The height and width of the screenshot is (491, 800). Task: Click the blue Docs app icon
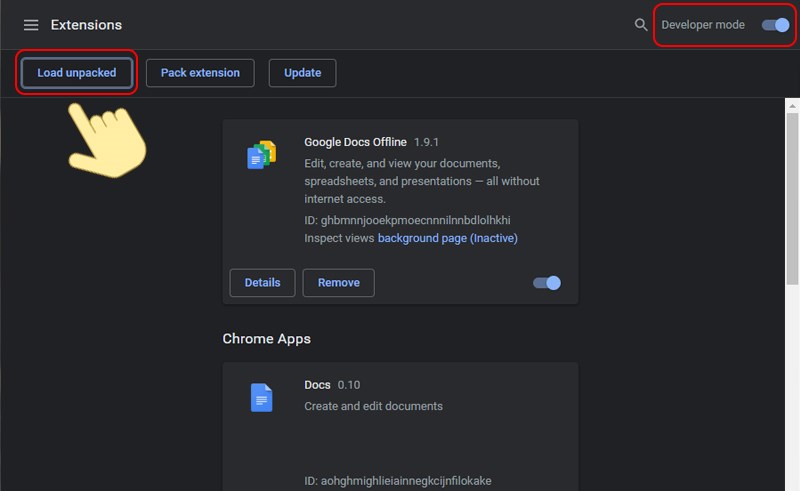click(261, 398)
